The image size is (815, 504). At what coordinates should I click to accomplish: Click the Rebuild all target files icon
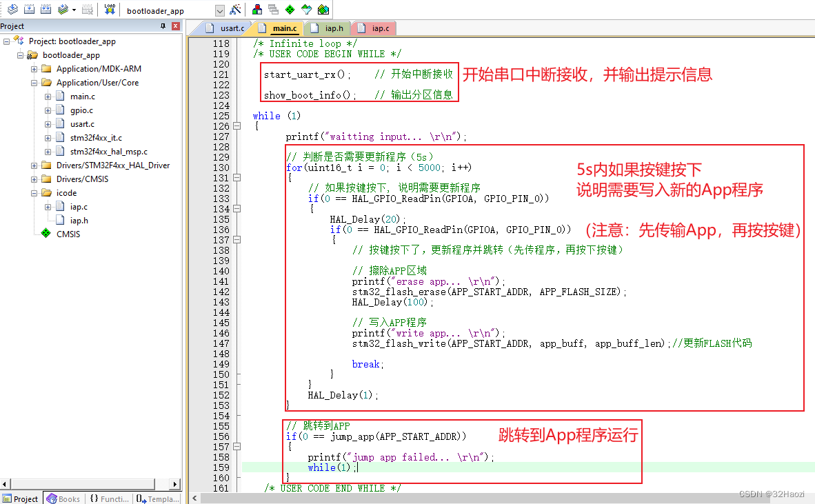point(46,10)
